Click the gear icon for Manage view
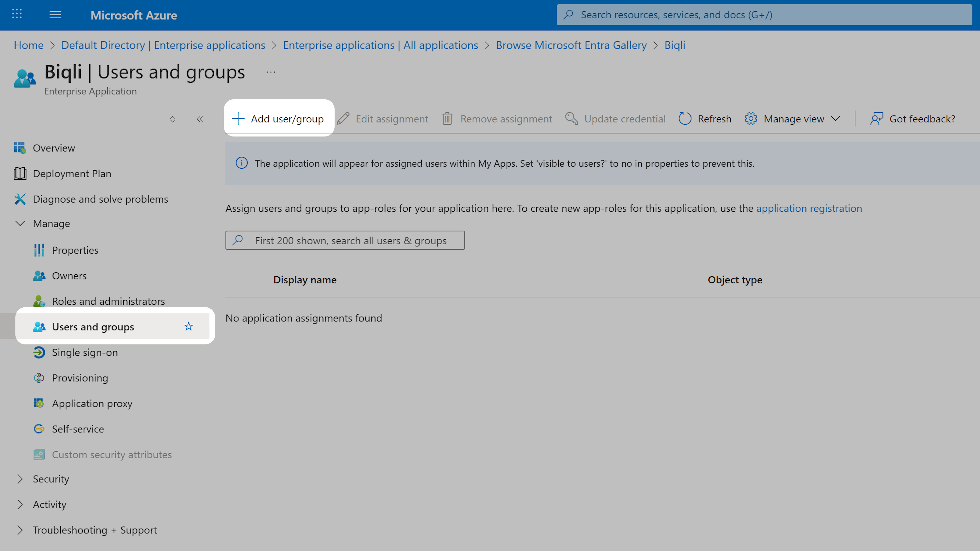Screen dimensions: 980x551 tap(751, 119)
